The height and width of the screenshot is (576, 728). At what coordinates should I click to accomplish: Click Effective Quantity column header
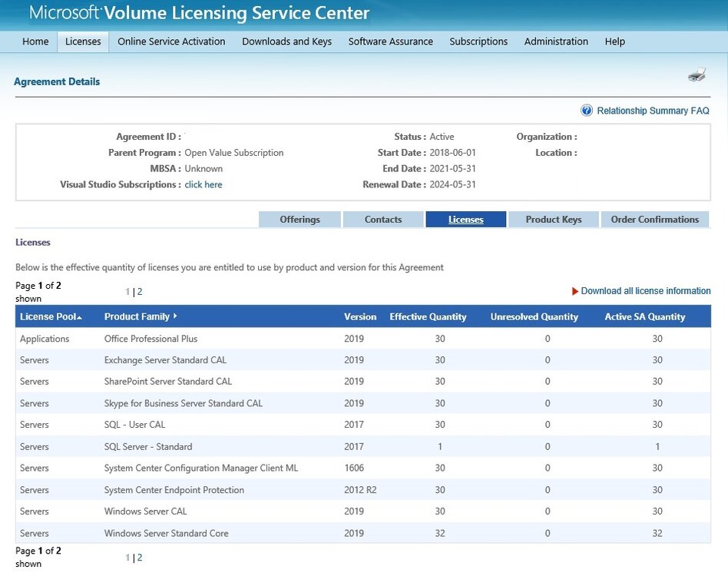tap(428, 316)
